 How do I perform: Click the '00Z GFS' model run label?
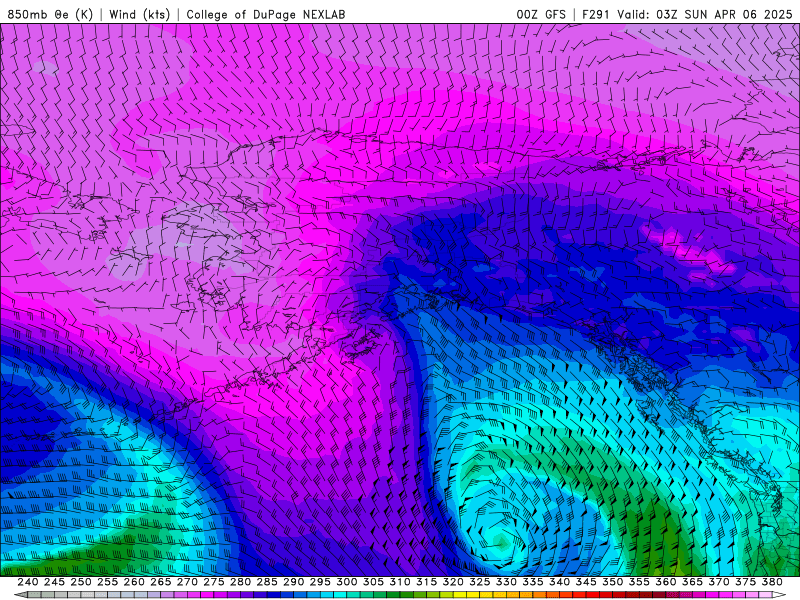coord(541,14)
